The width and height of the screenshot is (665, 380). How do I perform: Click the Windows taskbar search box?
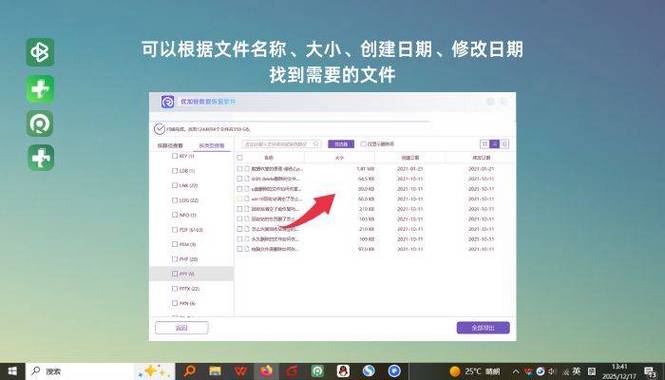100,372
